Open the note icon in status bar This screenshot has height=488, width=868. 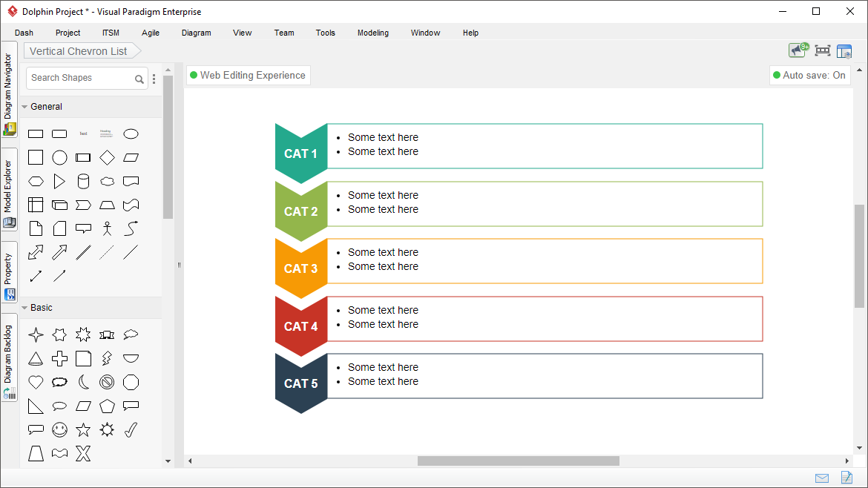tap(846, 477)
